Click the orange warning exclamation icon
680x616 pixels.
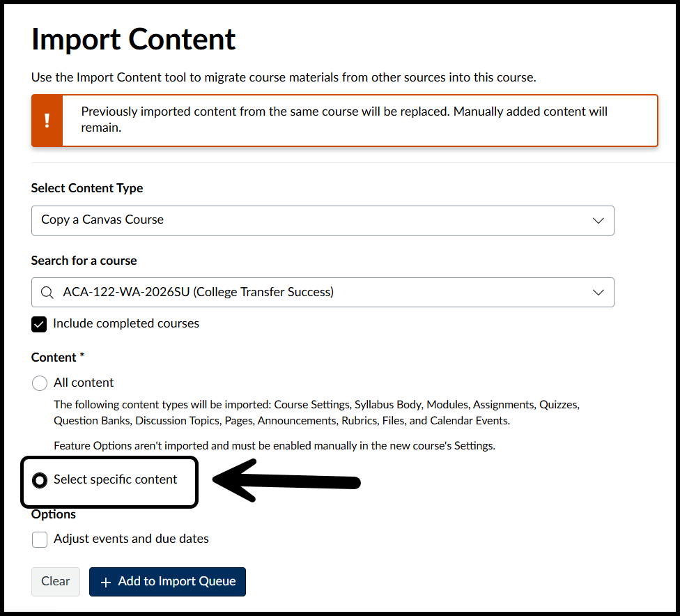[46, 120]
